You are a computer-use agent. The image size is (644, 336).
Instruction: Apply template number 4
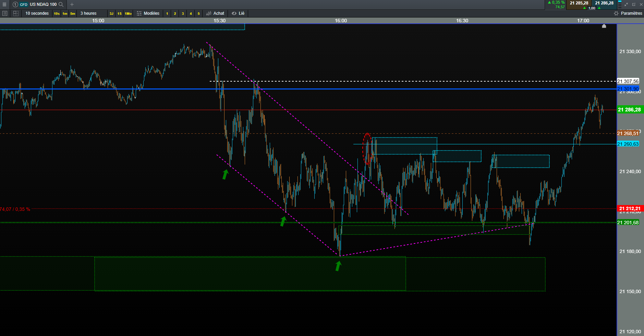tap(191, 14)
